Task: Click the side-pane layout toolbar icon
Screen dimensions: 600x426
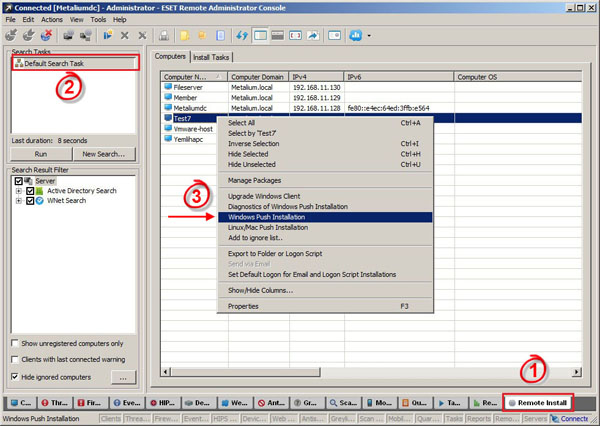Action: (x=260, y=36)
